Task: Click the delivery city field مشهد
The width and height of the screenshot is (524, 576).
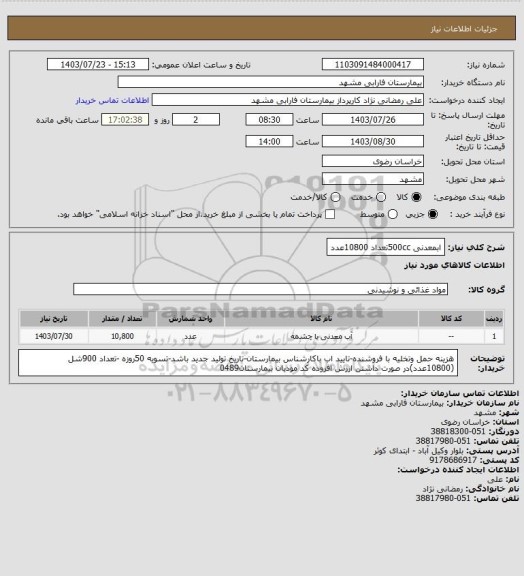Action: point(373,179)
